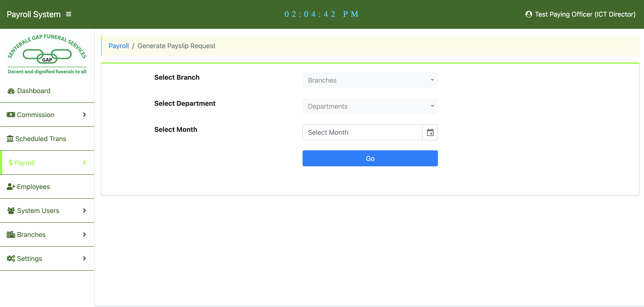The height and width of the screenshot is (307, 644).
Task: Open the calendar picker icon
Action: pyautogui.click(x=430, y=132)
